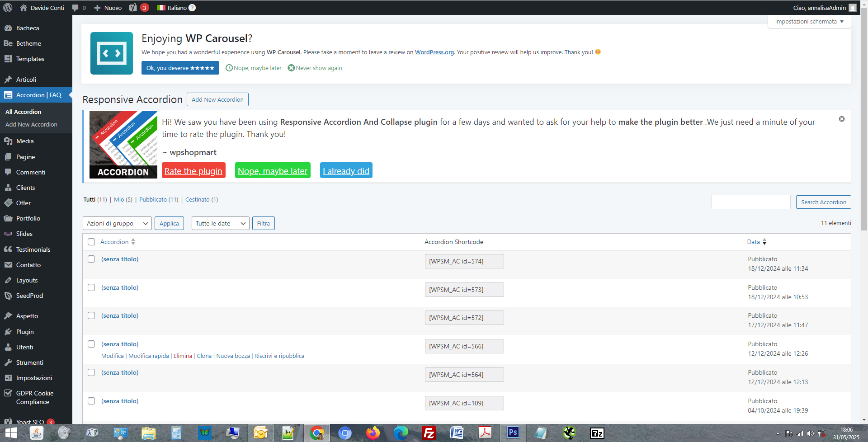This screenshot has height=442, width=868.
Task: Click the Clona row action link
Action: [204, 356]
